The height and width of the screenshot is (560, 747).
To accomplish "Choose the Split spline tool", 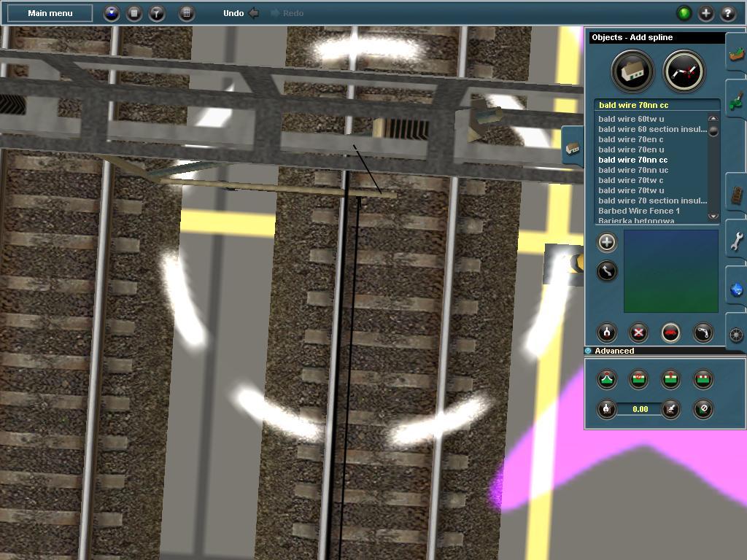I will (606, 332).
